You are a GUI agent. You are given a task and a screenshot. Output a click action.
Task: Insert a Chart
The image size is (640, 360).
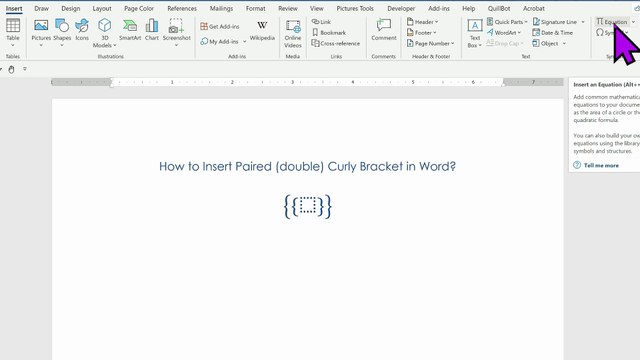click(x=151, y=30)
